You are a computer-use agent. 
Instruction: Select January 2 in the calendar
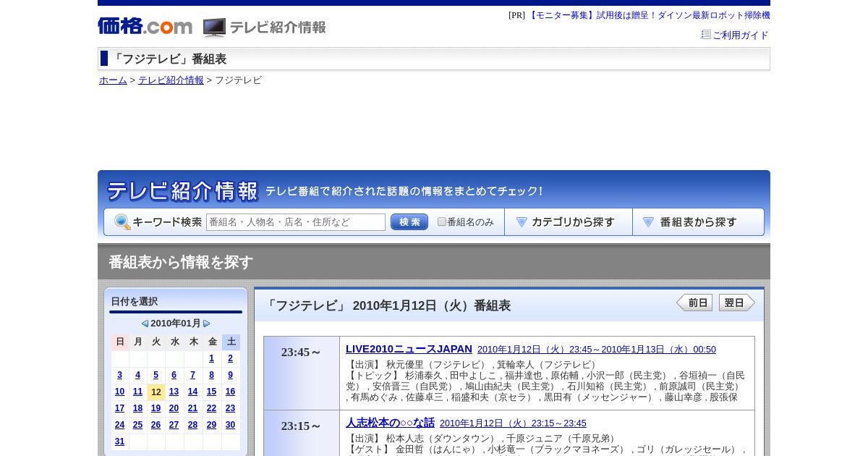(231, 358)
